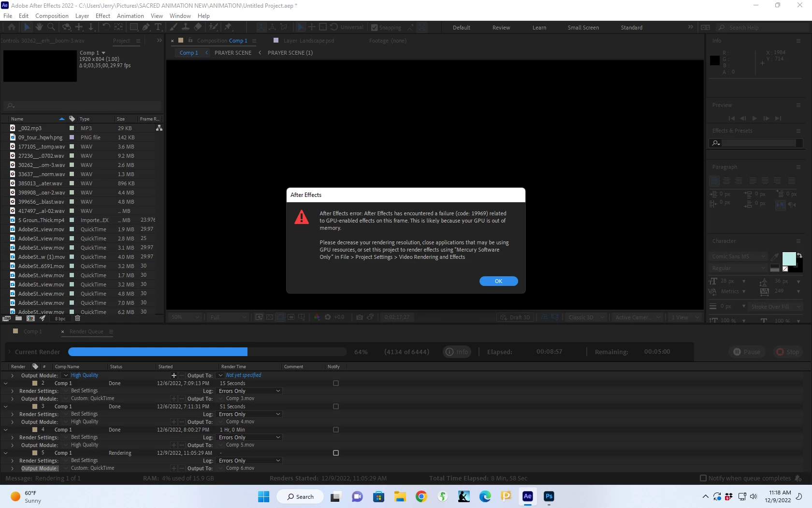Select the Zoom tool in toolbar
The width and height of the screenshot is (812, 508).
tap(51, 27)
